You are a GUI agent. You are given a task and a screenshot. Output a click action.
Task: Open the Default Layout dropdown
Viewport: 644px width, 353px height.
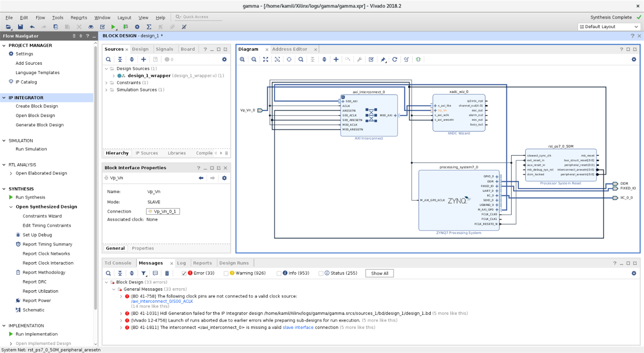(x=609, y=27)
